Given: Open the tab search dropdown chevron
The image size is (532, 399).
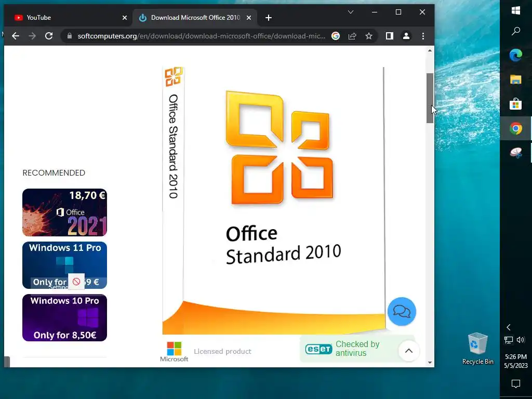Looking at the screenshot, I should (351, 12).
